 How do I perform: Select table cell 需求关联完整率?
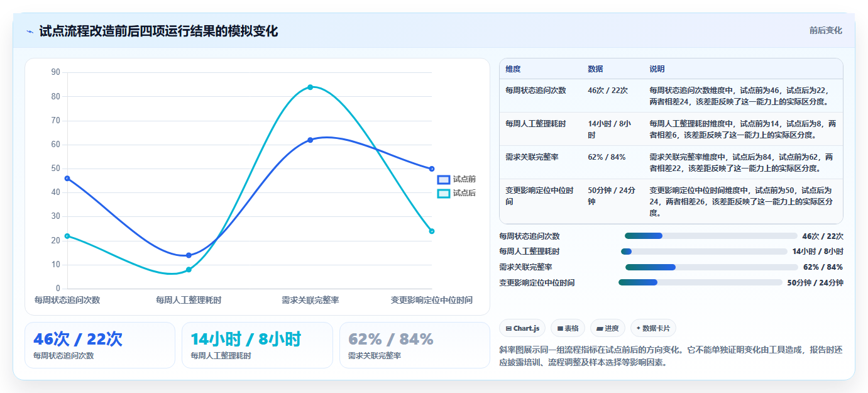532,157
